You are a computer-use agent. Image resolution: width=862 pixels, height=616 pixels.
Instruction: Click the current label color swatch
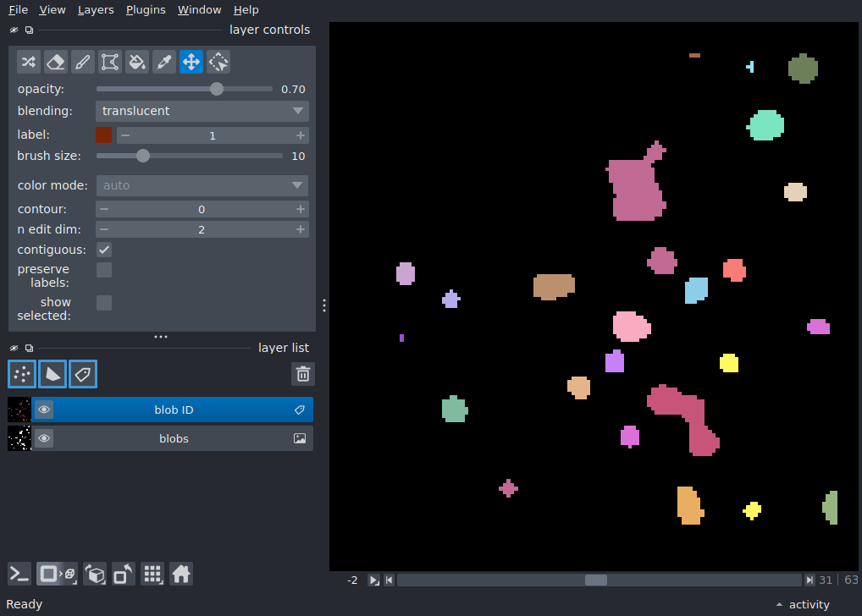pos(103,135)
